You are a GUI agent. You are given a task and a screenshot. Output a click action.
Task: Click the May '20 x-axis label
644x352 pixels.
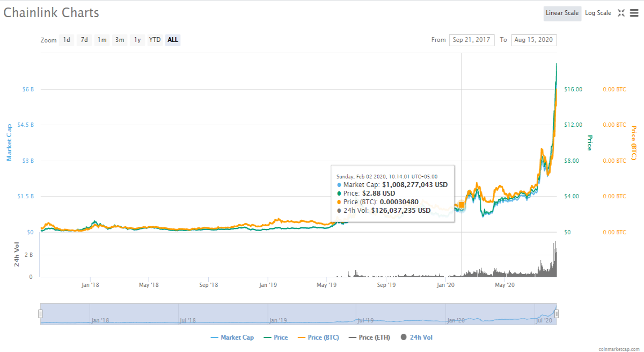click(x=504, y=285)
